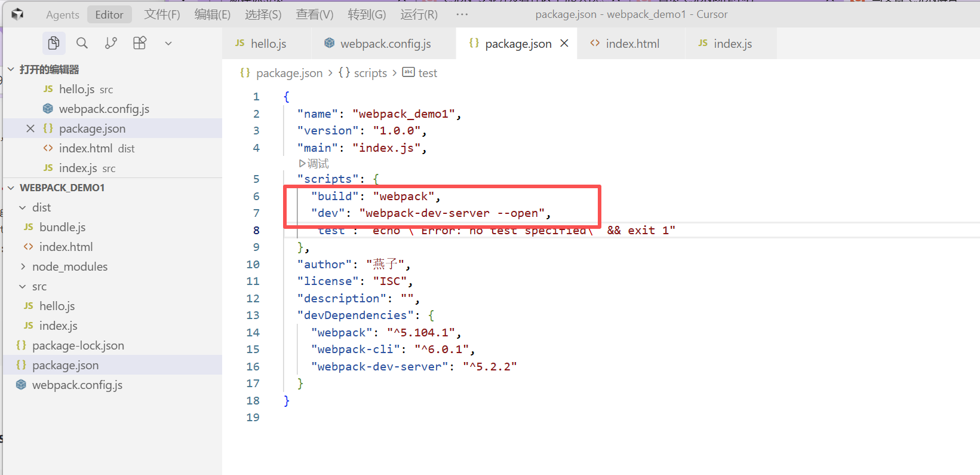Click braces icon beside package-lock.json
The height and width of the screenshot is (475, 980).
[x=21, y=345]
